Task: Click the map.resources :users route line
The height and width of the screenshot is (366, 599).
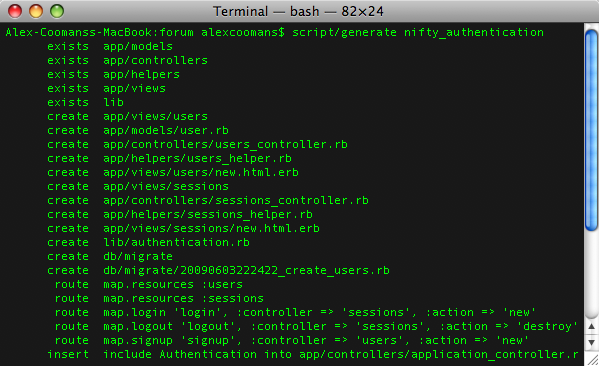Action: [149, 285]
